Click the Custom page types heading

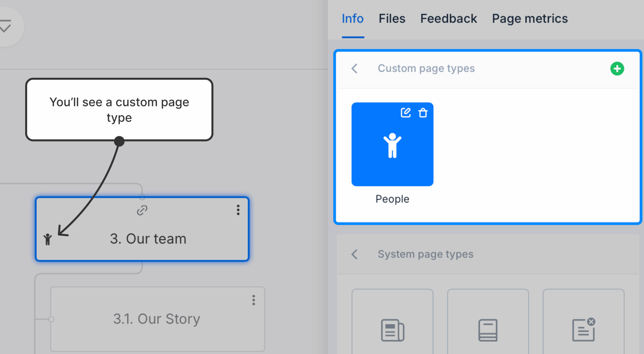click(x=426, y=68)
